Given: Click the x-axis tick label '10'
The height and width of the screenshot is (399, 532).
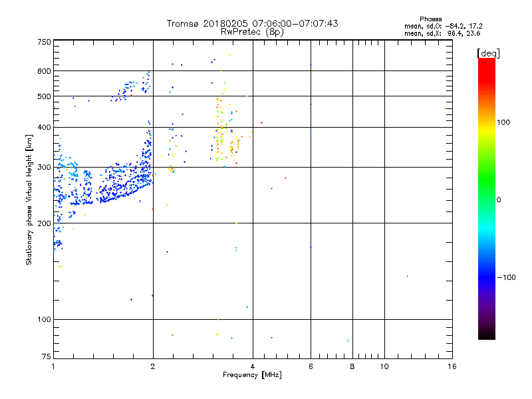Looking at the screenshot, I should (x=384, y=366).
